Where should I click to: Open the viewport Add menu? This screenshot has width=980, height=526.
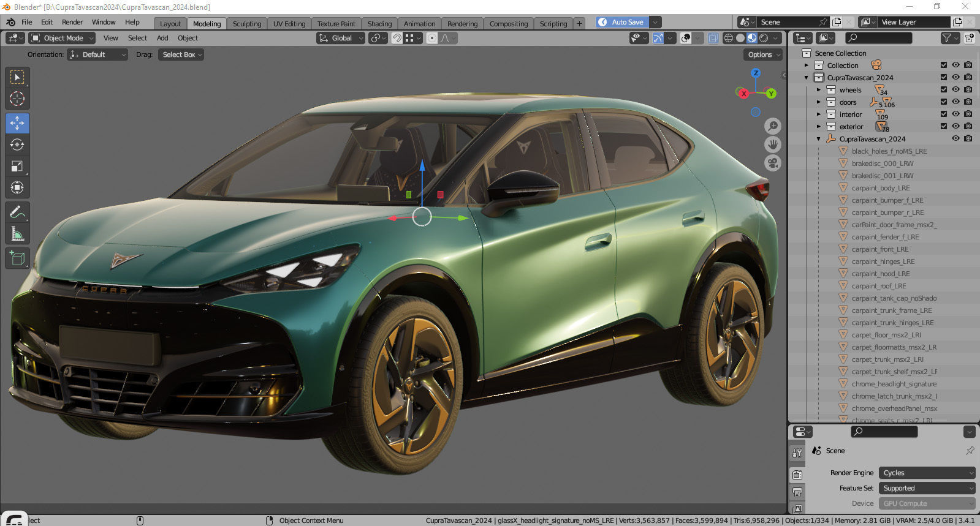tap(162, 38)
